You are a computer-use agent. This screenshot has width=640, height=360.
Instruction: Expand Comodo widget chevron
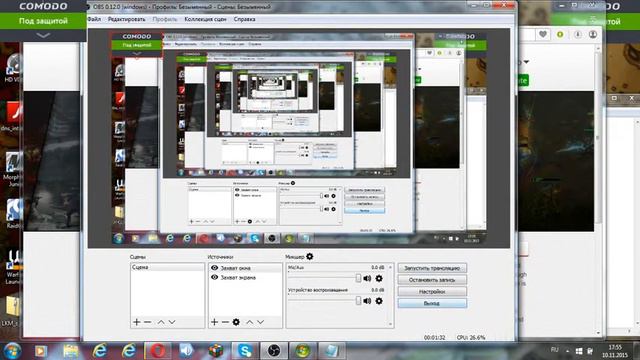[x=43, y=36]
